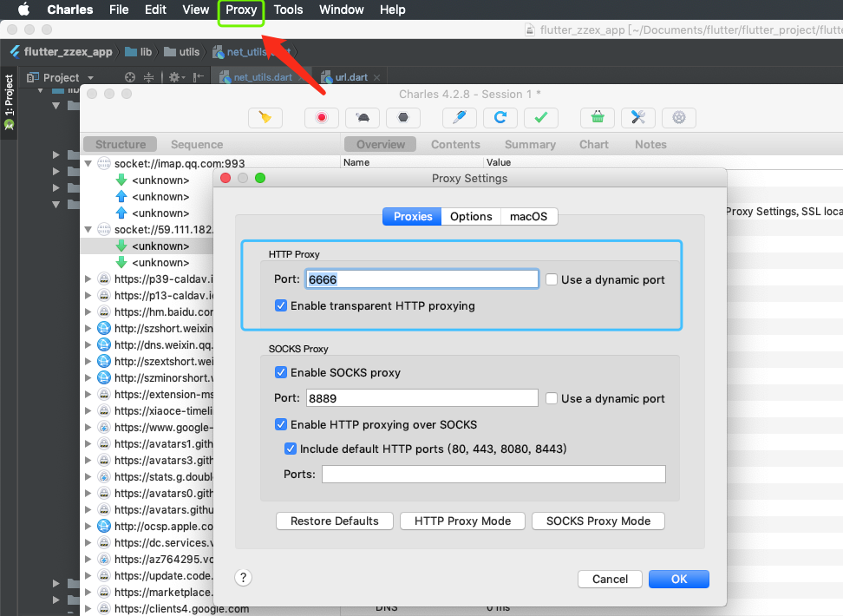Click the lib folder icon in the breadcrumb
Image resolution: width=843 pixels, height=616 pixels.
131,52
